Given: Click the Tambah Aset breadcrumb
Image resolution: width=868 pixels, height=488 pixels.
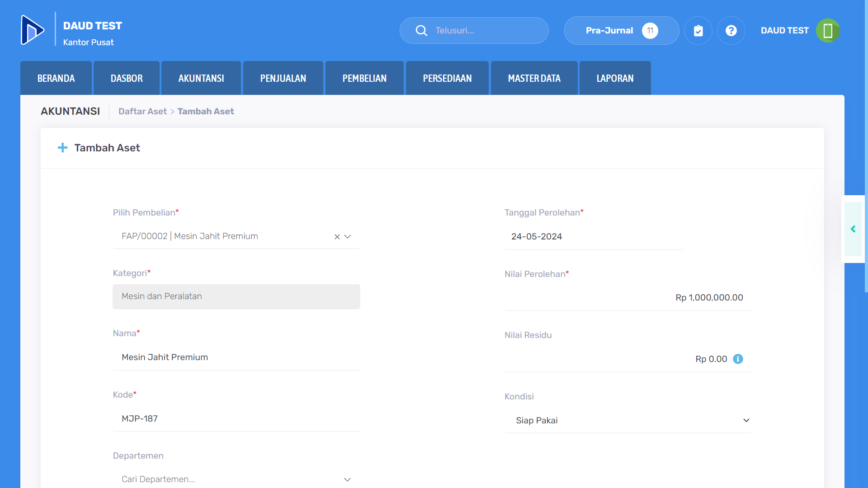Looking at the screenshot, I should pyautogui.click(x=206, y=111).
